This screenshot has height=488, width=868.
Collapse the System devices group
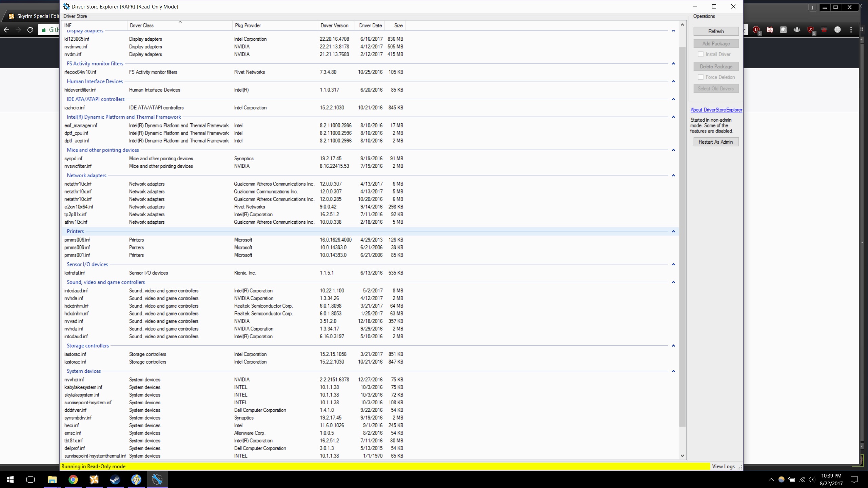(673, 371)
